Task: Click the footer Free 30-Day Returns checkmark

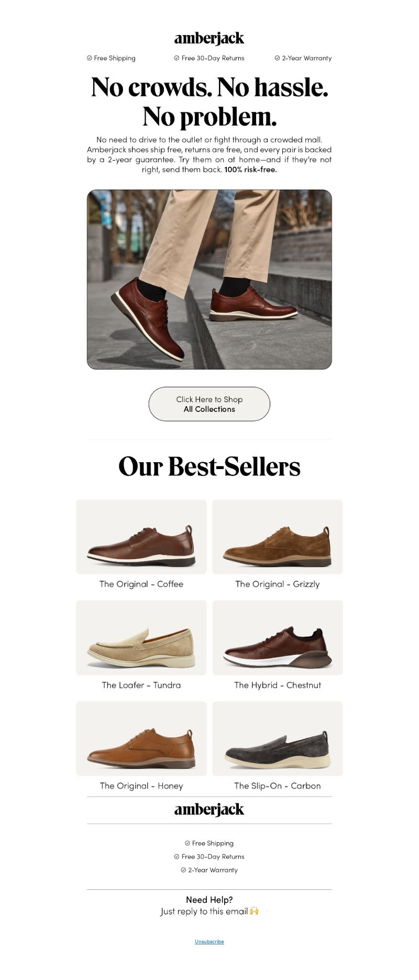Action: [177, 857]
